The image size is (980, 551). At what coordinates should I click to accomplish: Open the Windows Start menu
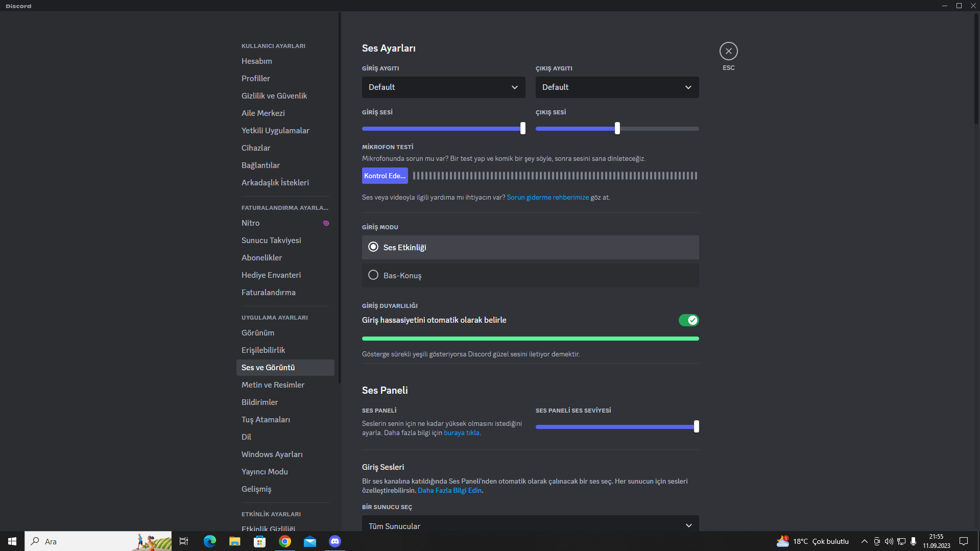(x=12, y=541)
